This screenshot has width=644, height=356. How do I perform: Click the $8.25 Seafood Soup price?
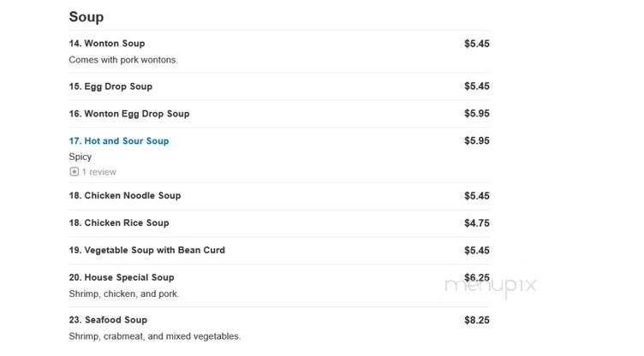(x=477, y=320)
